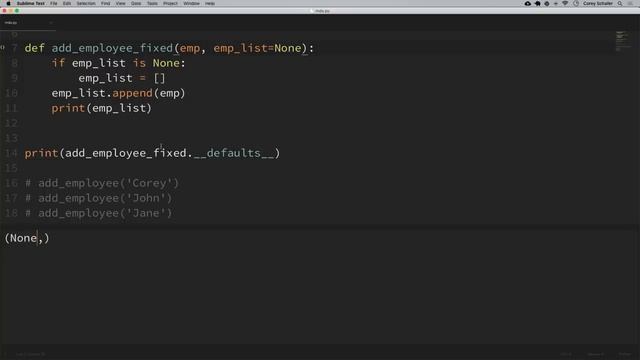
Task: Click the Time Machine clock icon
Action: [x=576, y=3]
